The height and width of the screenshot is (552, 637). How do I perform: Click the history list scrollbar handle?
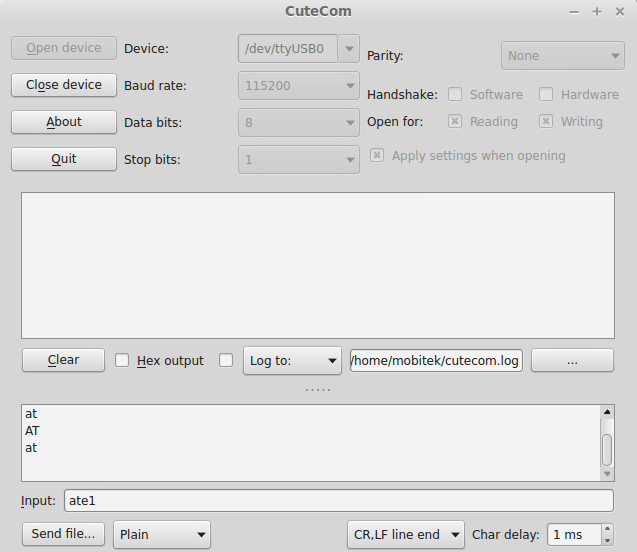click(x=607, y=449)
